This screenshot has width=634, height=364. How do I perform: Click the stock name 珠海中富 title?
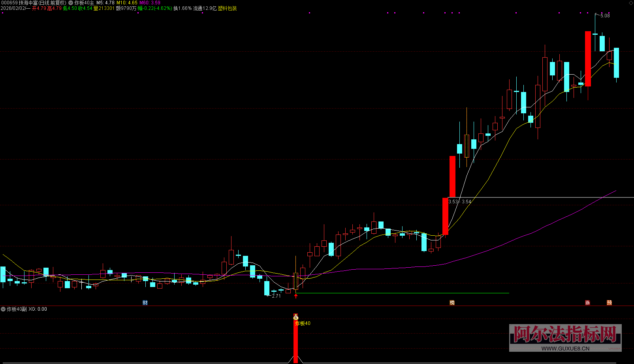[x=28, y=3]
